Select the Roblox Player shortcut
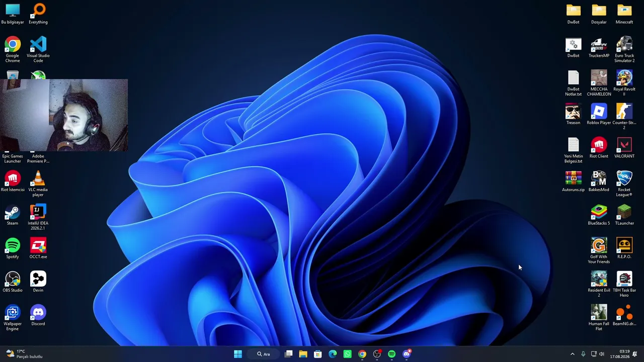This screenshot has height=362, width=644. (599, 115)
